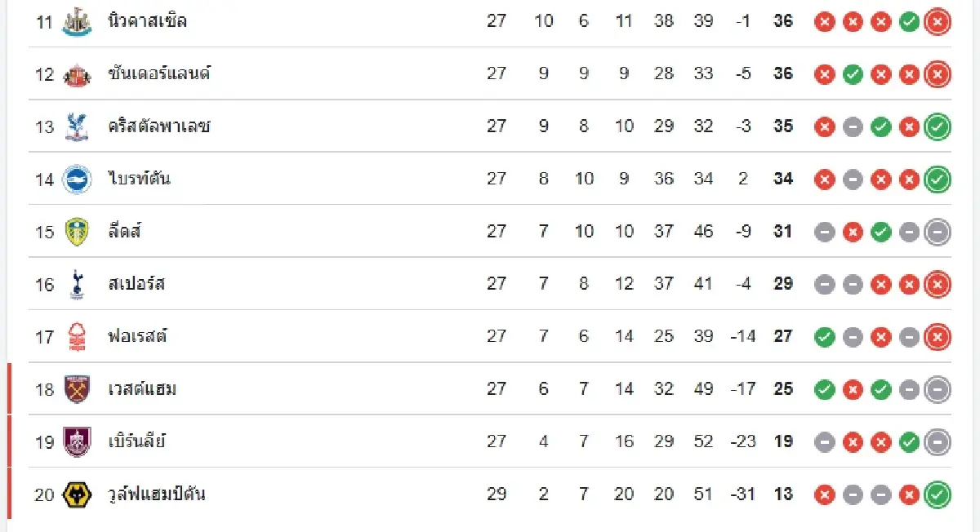Viewport: 980px width, 532px height.
Task: Click Wolves' latest circled win icon
Action: click(938, 494)
